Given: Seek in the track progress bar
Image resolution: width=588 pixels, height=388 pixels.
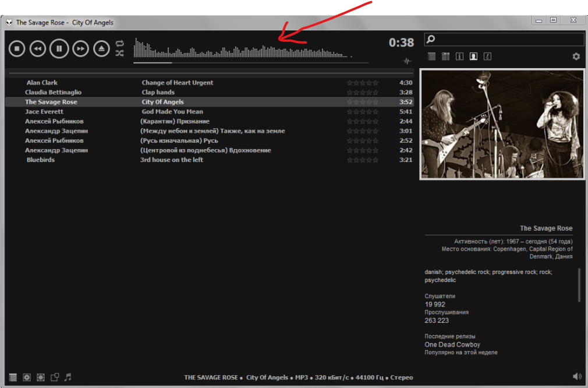Looking at the screenshot, I should tap(251, 63).
